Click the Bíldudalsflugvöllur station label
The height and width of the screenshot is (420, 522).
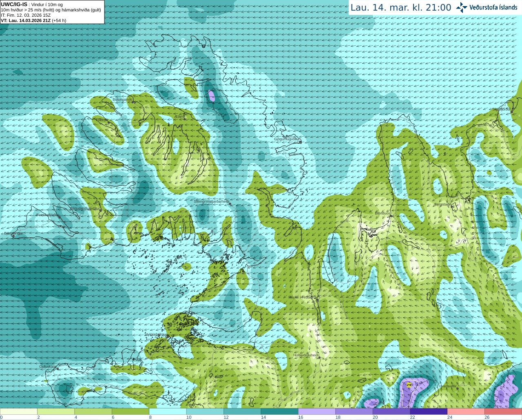pyautogui.click(x=85, y=208)
